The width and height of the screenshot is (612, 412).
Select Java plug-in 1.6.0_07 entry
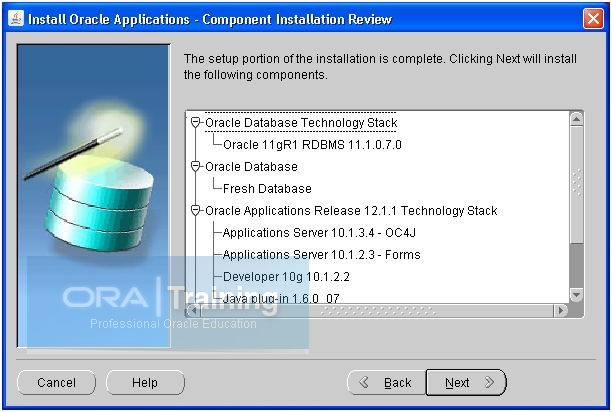coord(281,298)
